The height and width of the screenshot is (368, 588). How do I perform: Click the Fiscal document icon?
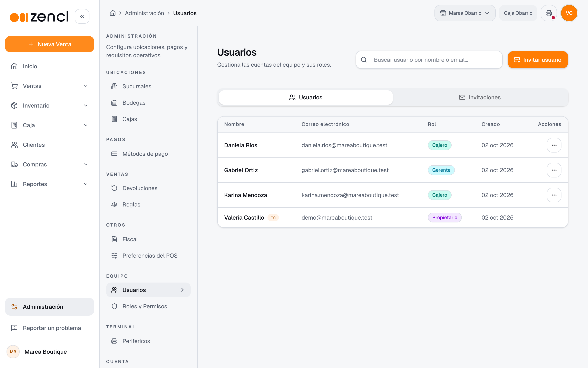(x=114, y=239)
